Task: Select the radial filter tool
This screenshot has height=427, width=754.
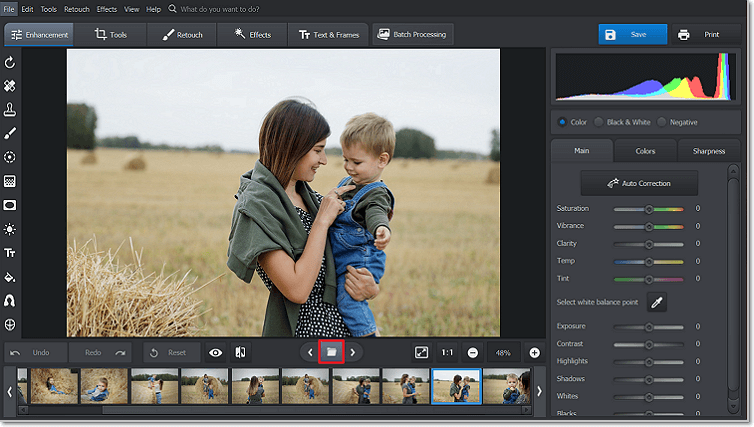Action: [x=10, y=157]
